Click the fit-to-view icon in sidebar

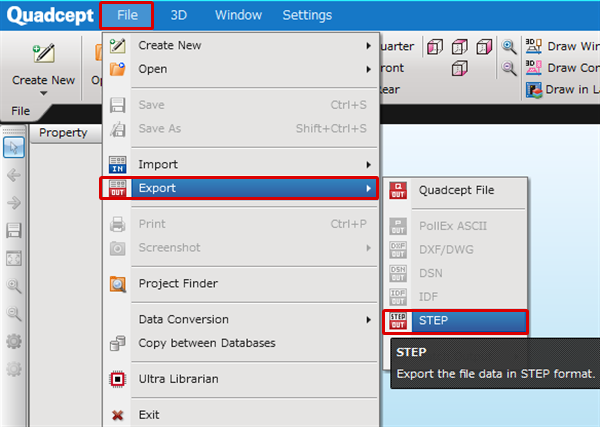(x=14, y=258)
